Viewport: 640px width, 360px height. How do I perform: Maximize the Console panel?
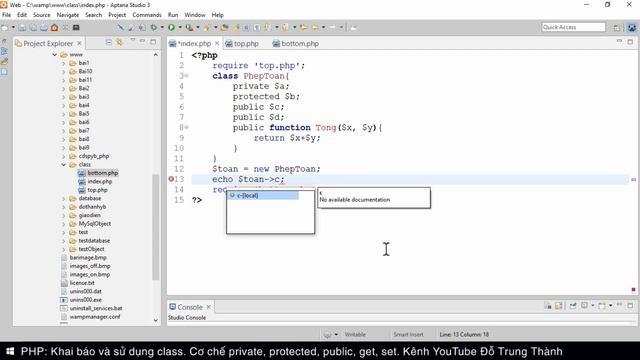point(630,305)
